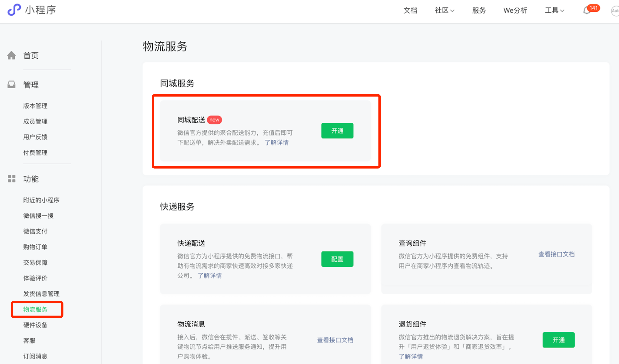The height and width of the screenshot is (364, 619).
Task: Open 微信支付 in the sidebar
Action: pos(35,231)
